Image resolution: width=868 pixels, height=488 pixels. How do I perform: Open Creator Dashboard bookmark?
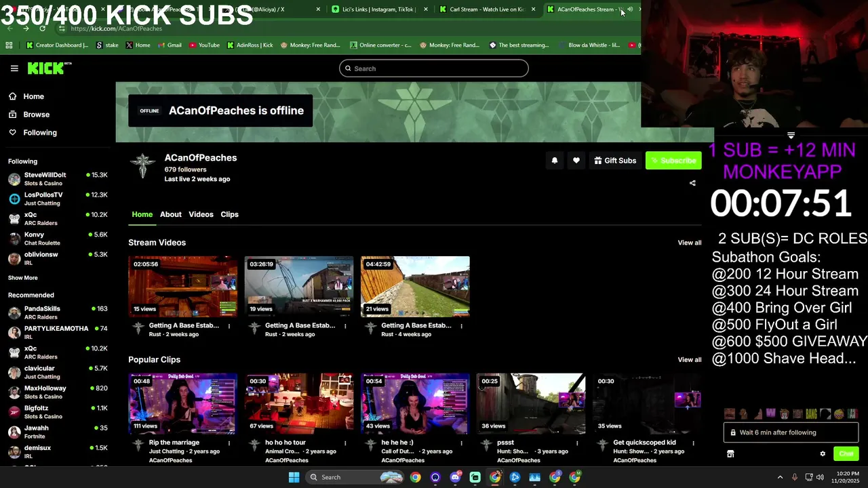58,45
